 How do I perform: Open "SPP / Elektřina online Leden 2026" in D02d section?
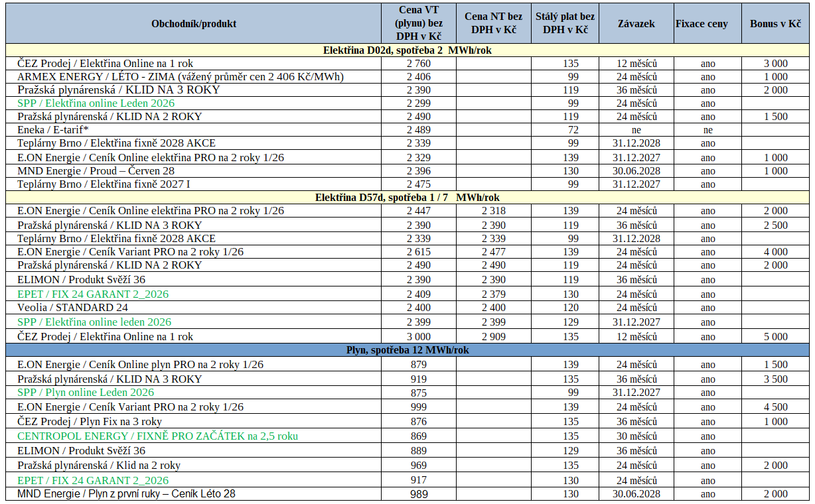point(96,103)
